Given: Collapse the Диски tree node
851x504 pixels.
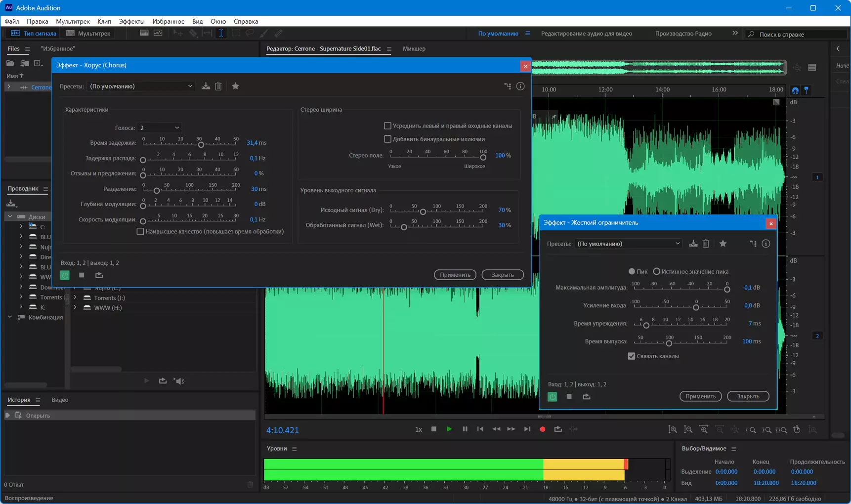Looking at the screenshot, I should coord(10,216).
